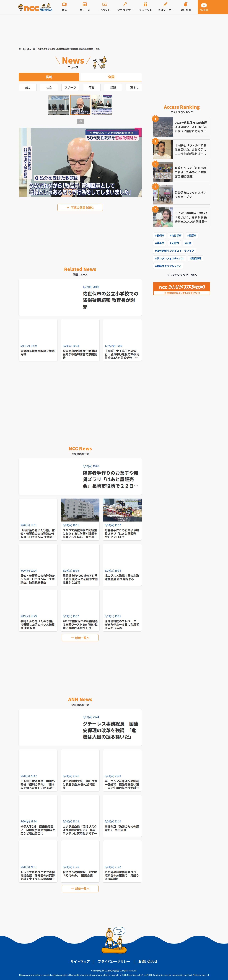
Task: Click the large main news photo
Action: point(80,162)
